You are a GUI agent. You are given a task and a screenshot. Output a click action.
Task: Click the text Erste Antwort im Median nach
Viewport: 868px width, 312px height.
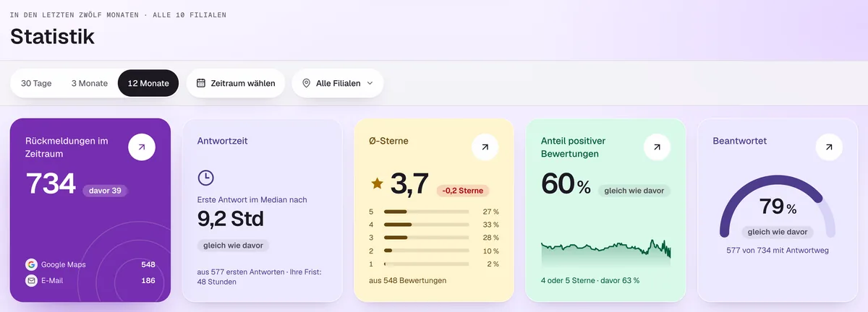click(251, 199)
